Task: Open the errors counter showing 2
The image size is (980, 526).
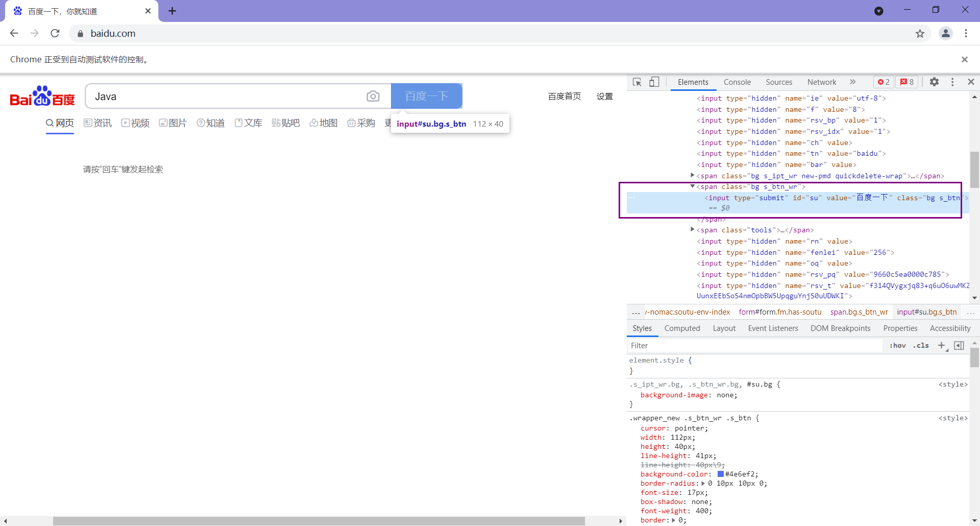Action: point(884,82)
